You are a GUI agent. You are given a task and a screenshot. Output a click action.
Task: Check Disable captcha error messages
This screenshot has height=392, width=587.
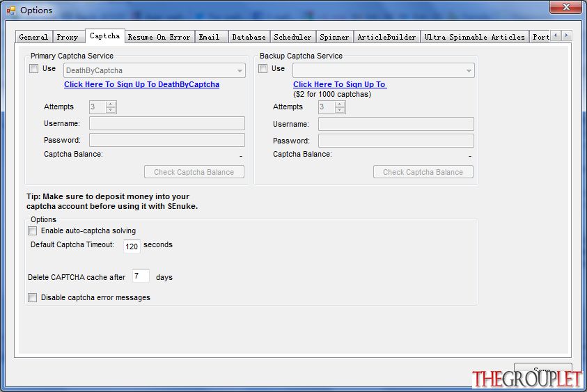pos(33,297)
